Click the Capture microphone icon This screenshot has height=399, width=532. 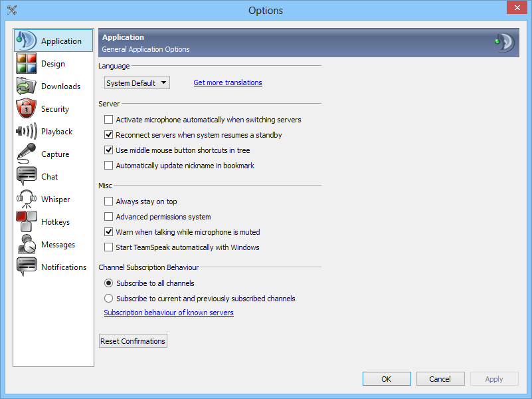pos(26,154)
